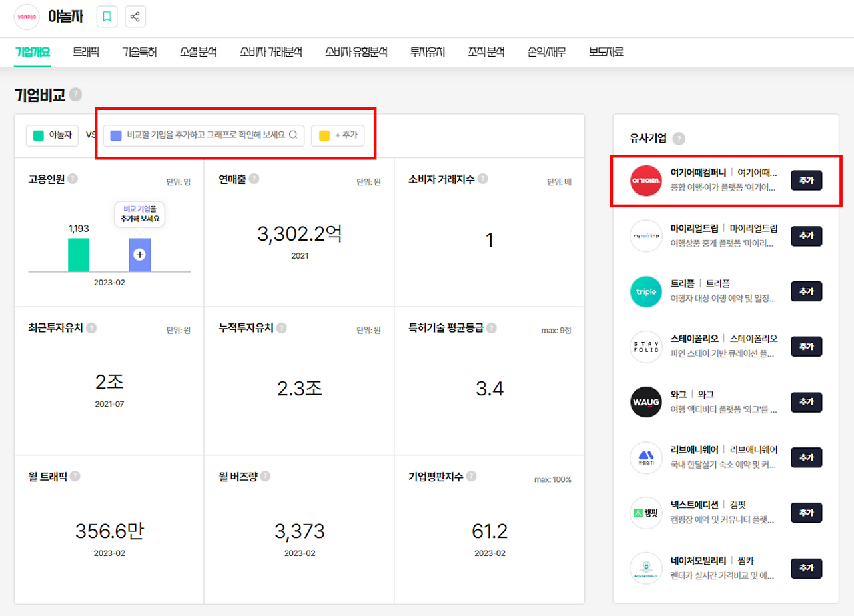Click the yellow '+ 추가' chip
The height and width of the screenshot is (616, 854).
(338, 135)
